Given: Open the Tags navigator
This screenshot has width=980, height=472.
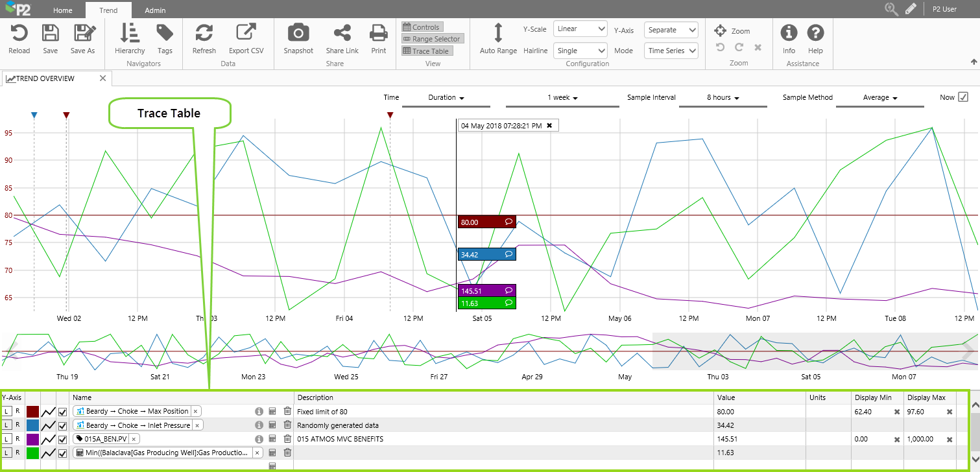Looking at the screenshot, I should point(165,33).
